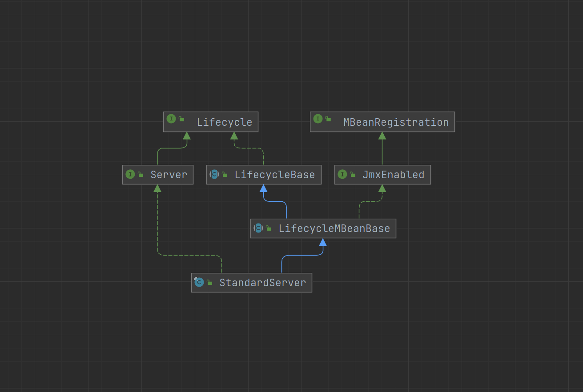
Task: Click the blue arrowhead entering LifecycleMBeanBase
Action: click(323, 242)
